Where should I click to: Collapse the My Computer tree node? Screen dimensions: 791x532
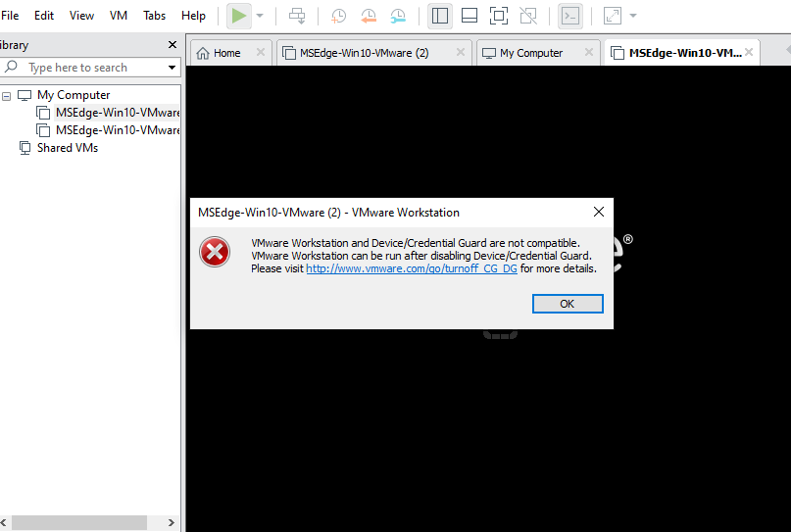7,96
